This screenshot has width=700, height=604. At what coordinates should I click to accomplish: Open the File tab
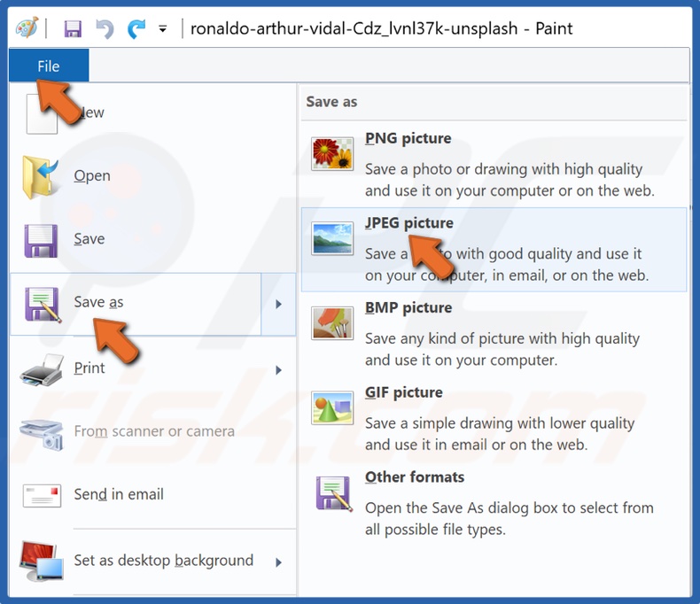click(49, 66)
